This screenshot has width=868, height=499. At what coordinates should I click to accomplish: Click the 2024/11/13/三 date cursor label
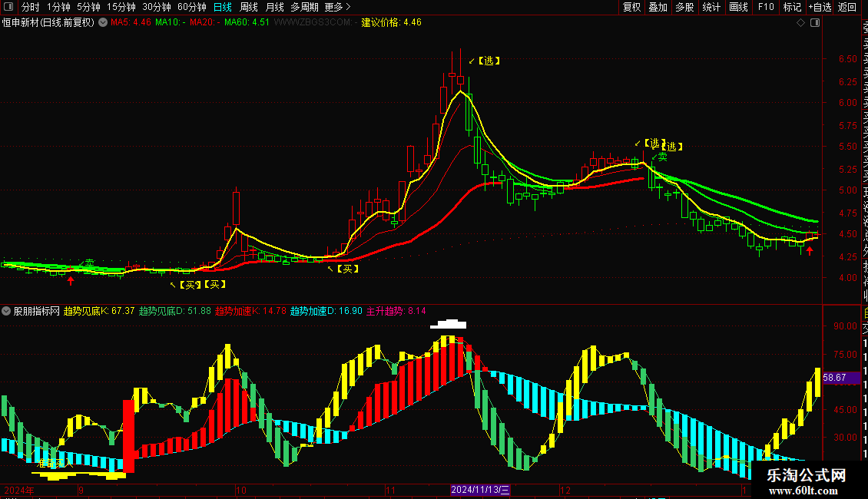480,490
